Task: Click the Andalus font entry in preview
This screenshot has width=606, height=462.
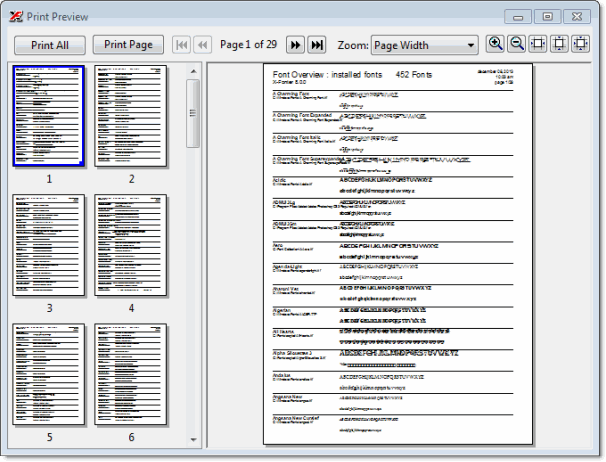Action: pyautogui.click(x=393, y=382)
